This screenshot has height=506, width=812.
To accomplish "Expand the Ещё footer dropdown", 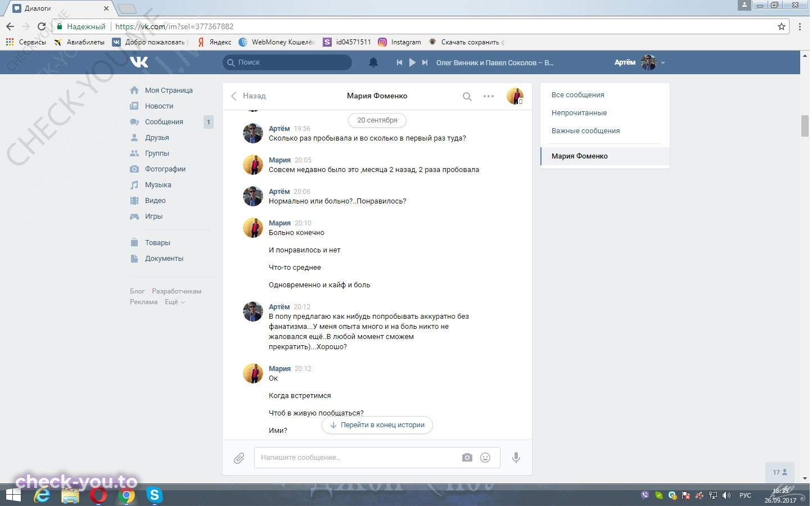I will [175, 302].
